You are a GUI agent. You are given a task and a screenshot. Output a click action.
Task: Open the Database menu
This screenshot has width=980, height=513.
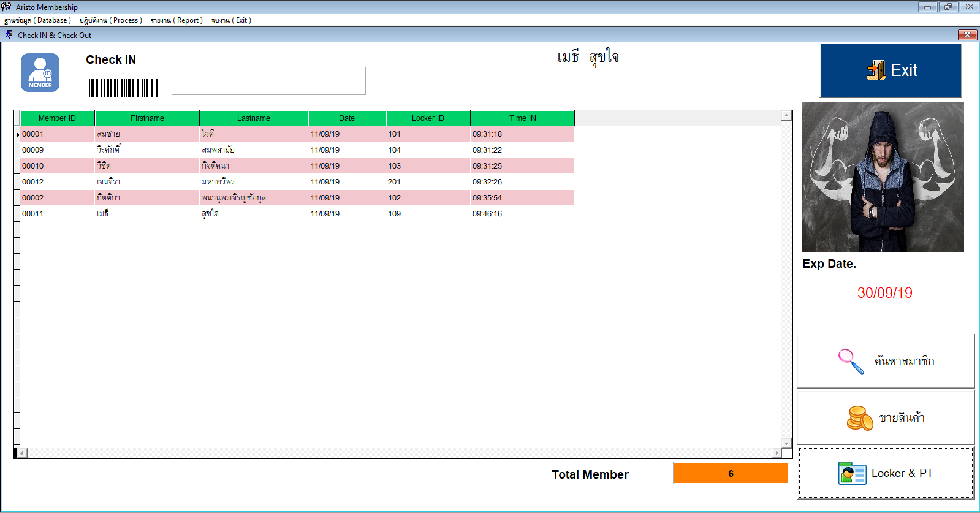pos(38,20)
